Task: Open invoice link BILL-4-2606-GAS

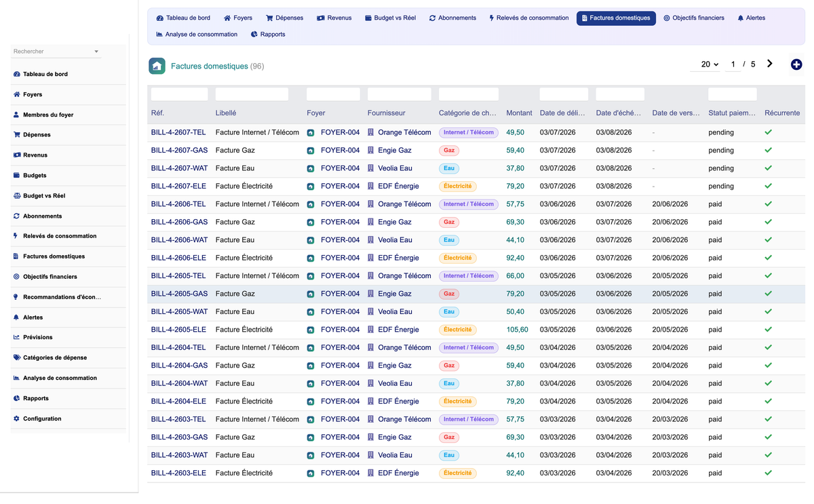Action: [180, 222]
